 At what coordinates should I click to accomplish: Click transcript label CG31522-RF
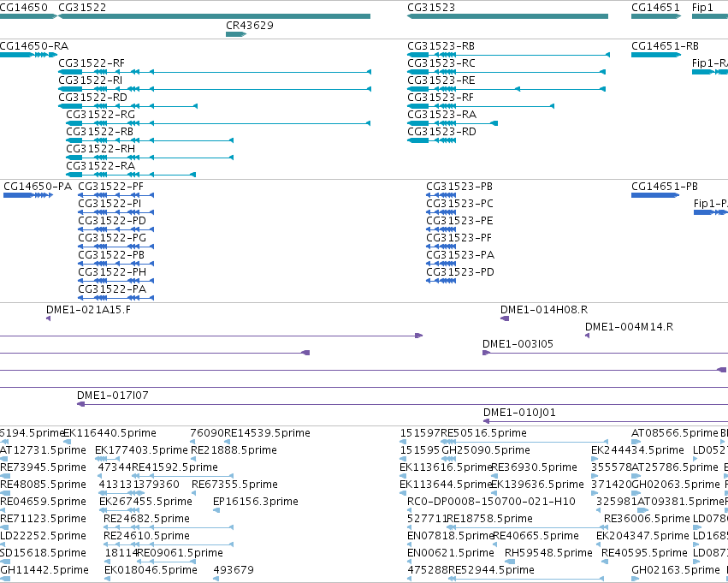pyautogui.click(x=92, y=63)
